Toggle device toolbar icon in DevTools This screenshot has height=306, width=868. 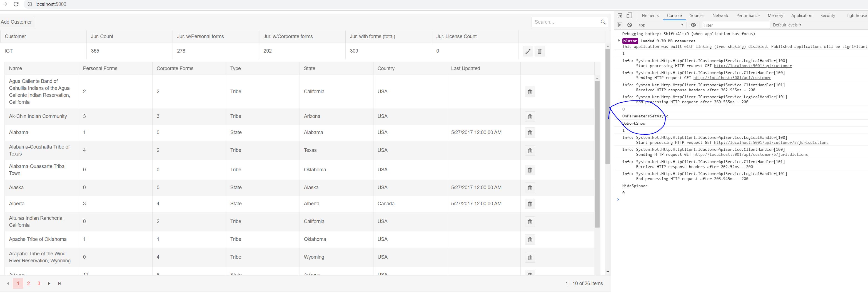(x=629, y=16)
